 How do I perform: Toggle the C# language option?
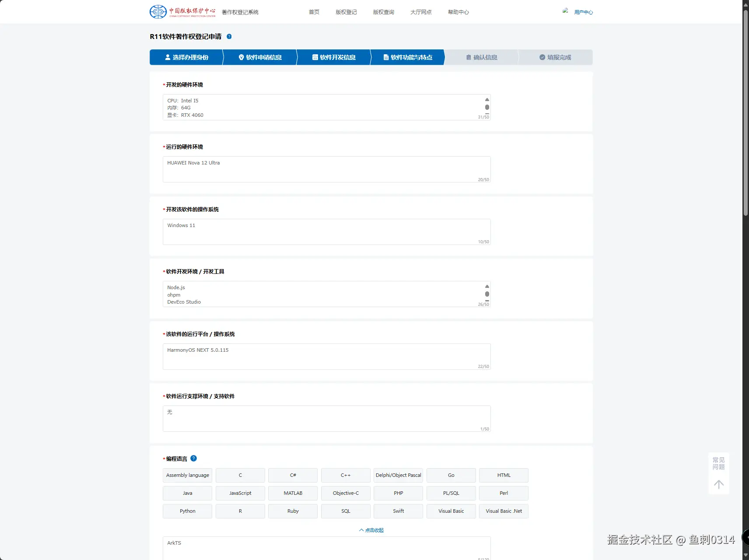[293, 475]
